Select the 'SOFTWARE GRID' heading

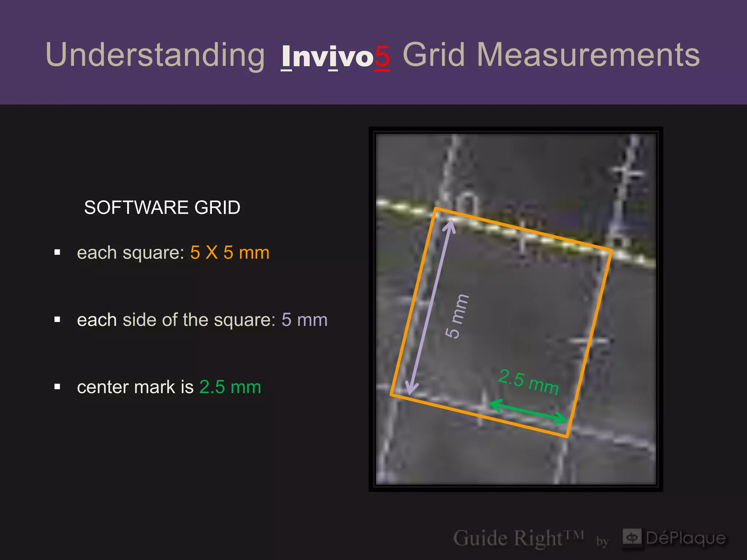point(162,207)
